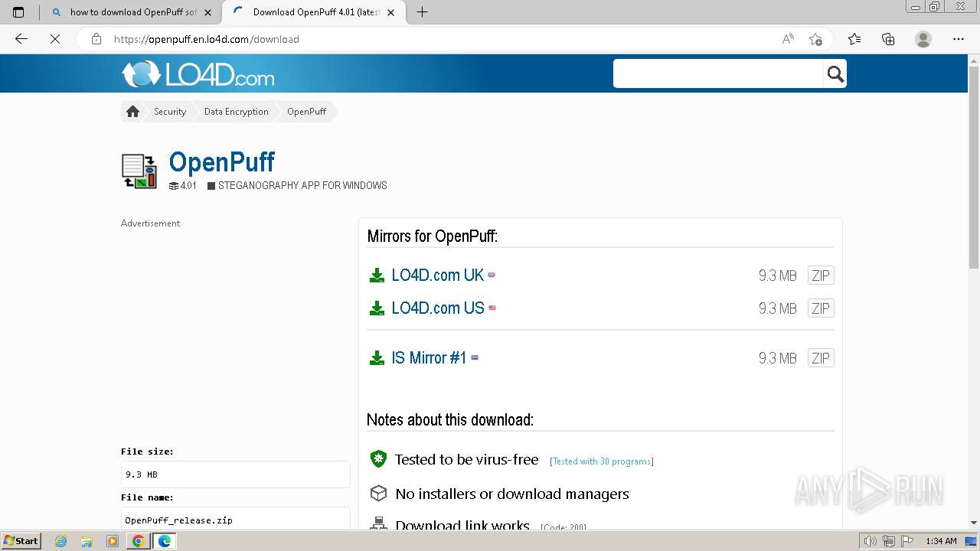Click the ZIP badge for LO4D.com US
980x551 pixels.
click(821, 308)
